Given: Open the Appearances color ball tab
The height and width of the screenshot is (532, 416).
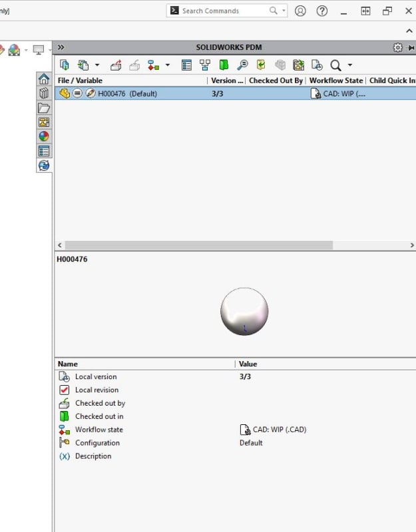Looking at the screenshot, I should pos(44,136).
